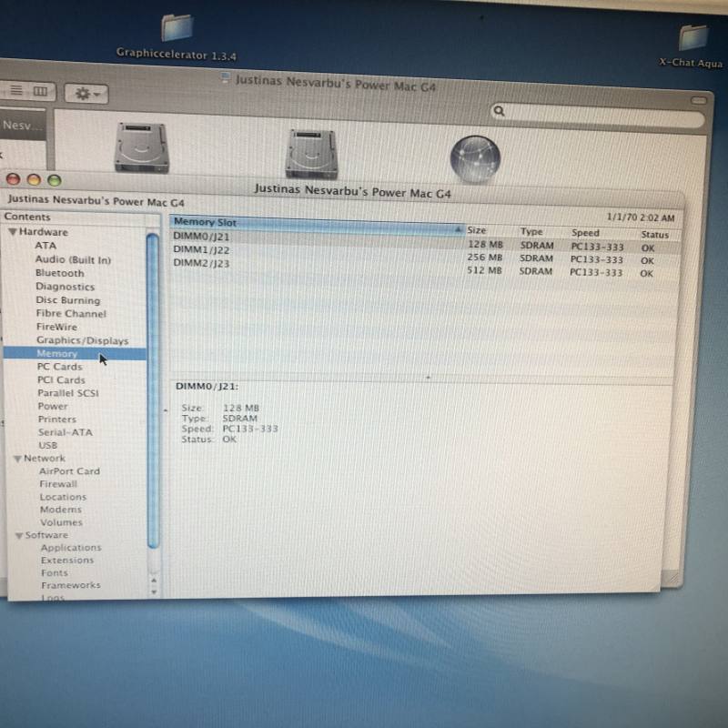Image resolution: width=728 pixels, height=728 pixels.
Task: Select Volumes under Network
Action: tap(61, 522)
